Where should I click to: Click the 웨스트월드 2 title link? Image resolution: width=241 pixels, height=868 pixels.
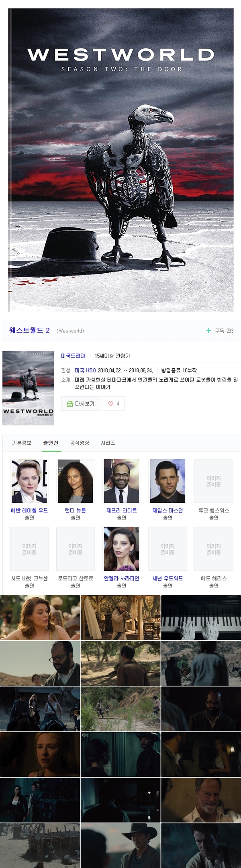(29, 330)
